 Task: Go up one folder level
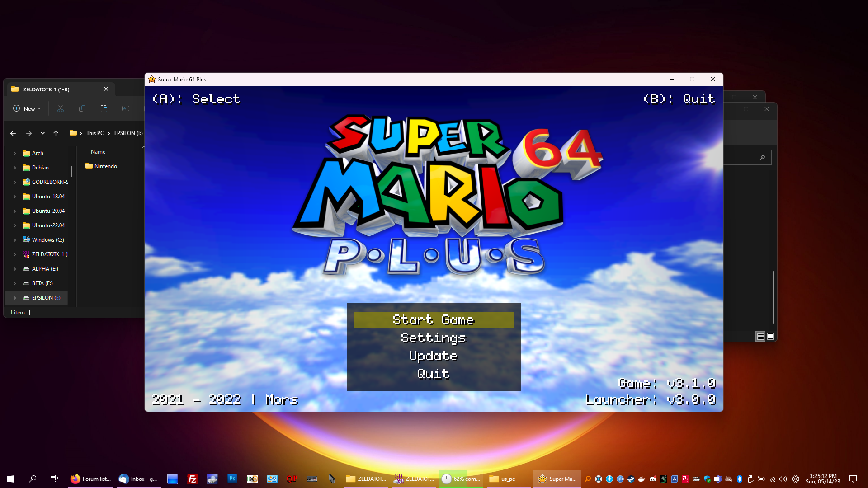pos(56,133)
